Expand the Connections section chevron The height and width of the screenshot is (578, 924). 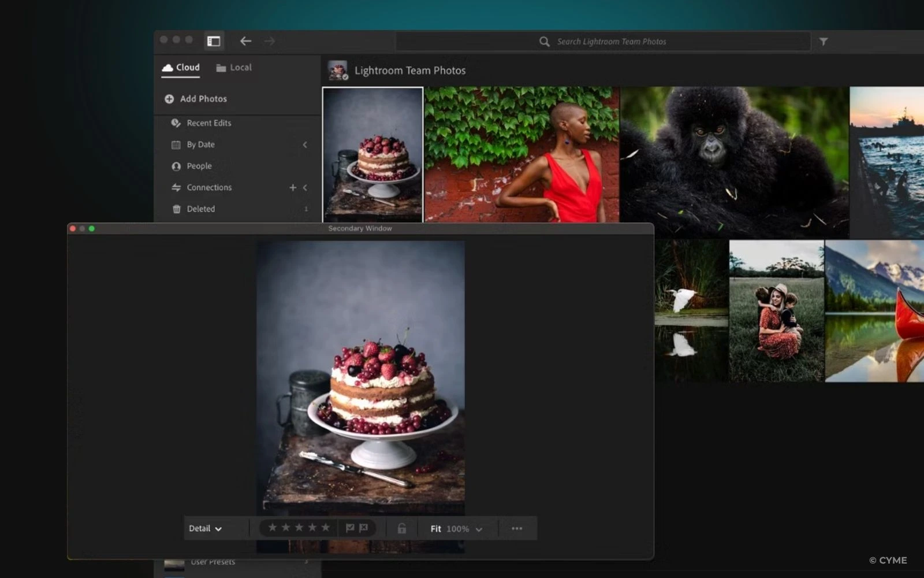tap(305, 187)
